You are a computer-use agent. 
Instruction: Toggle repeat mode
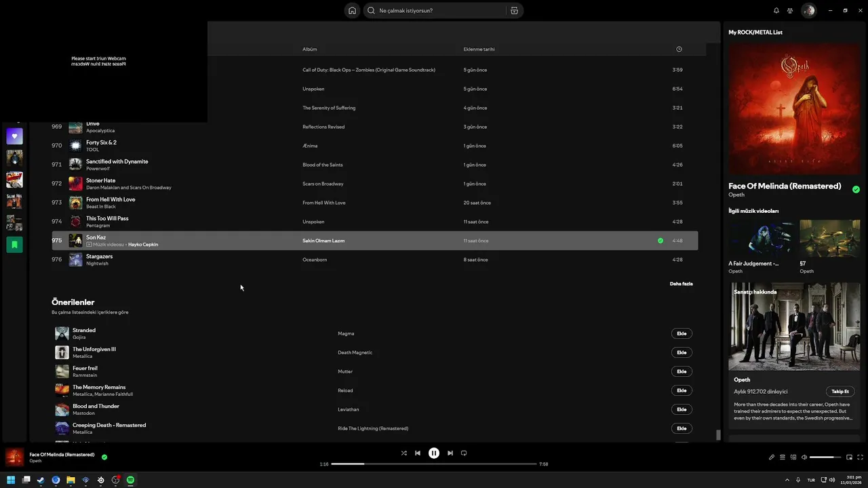coord(464,453)
